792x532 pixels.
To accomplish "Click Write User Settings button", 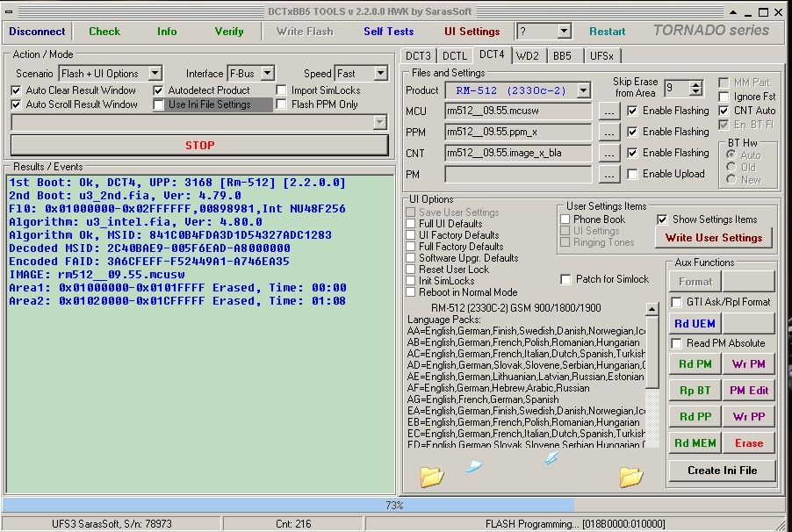I will click(x=713, y=238).
